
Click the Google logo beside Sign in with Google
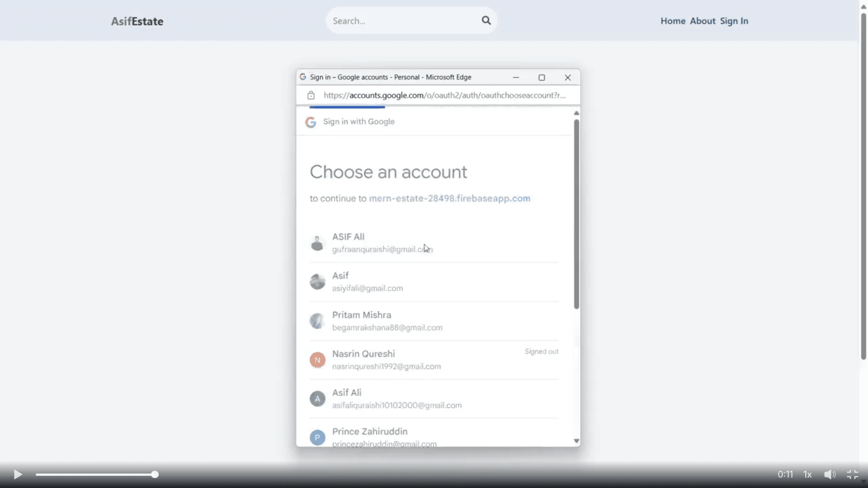(x=311, y=122)
